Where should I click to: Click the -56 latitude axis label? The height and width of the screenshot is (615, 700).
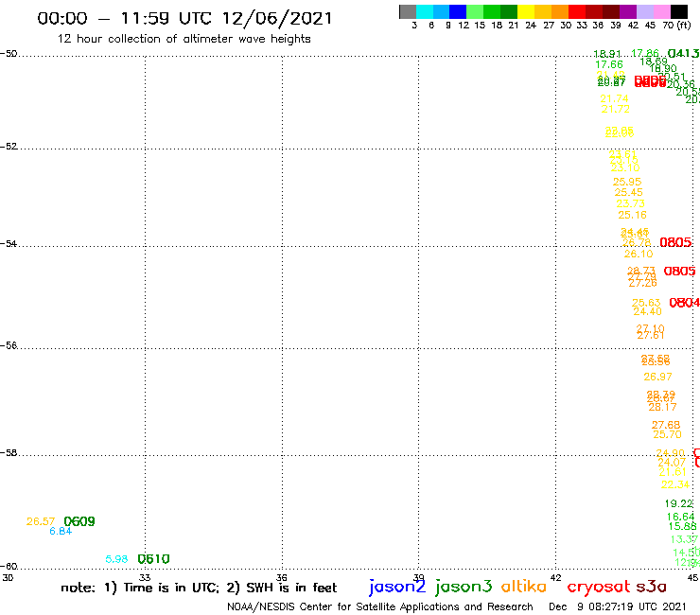pos(9,345)
